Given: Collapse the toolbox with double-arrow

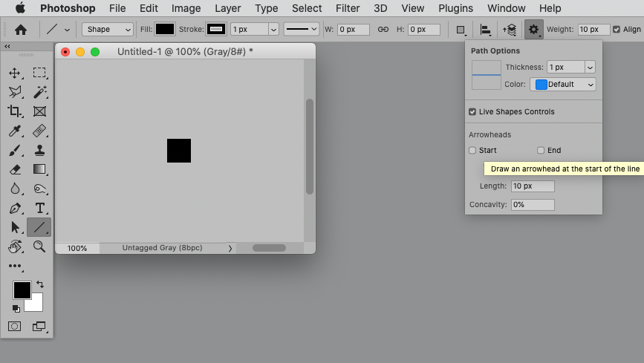Looking at the screenshot, I should [x=7, y=47].
